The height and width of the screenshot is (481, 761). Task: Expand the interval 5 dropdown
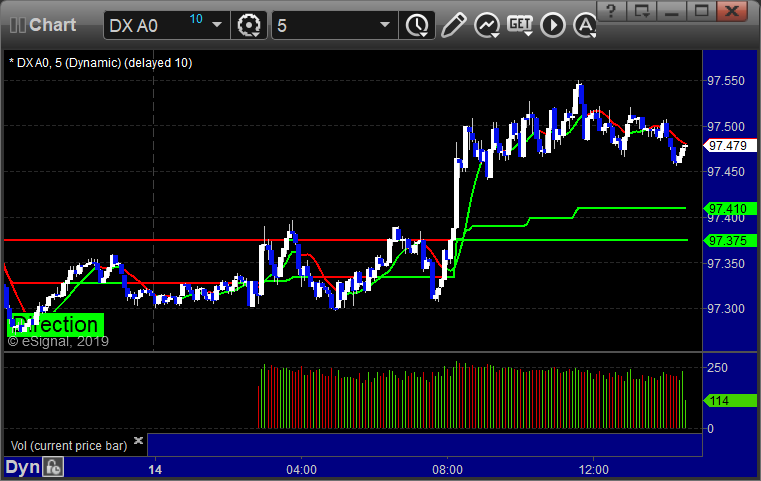385,25
